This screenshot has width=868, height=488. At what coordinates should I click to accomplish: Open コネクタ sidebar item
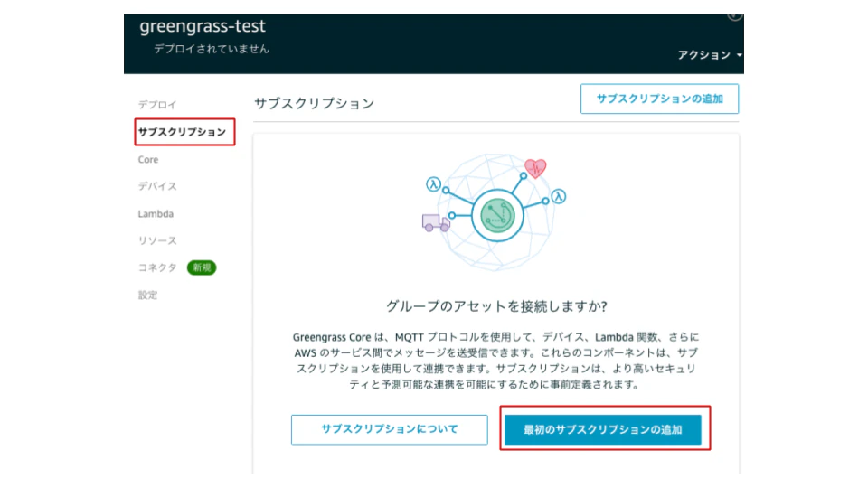[157, 267]
